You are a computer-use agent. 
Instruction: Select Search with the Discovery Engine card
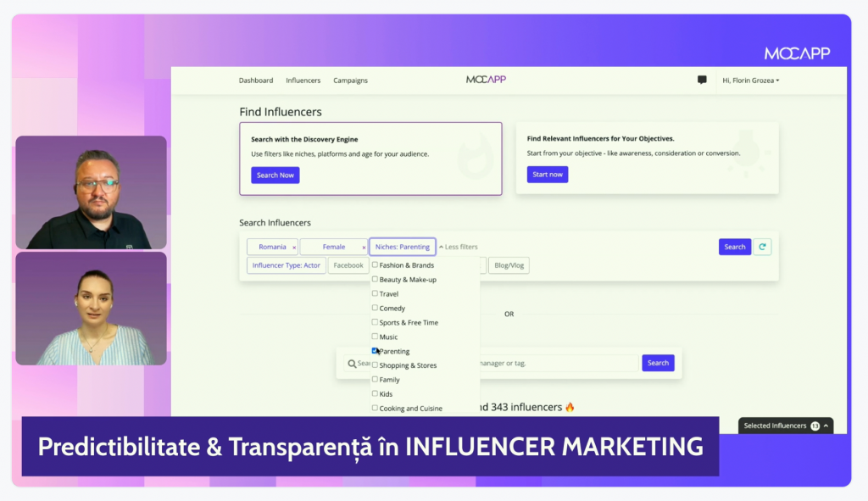(371, 159)
